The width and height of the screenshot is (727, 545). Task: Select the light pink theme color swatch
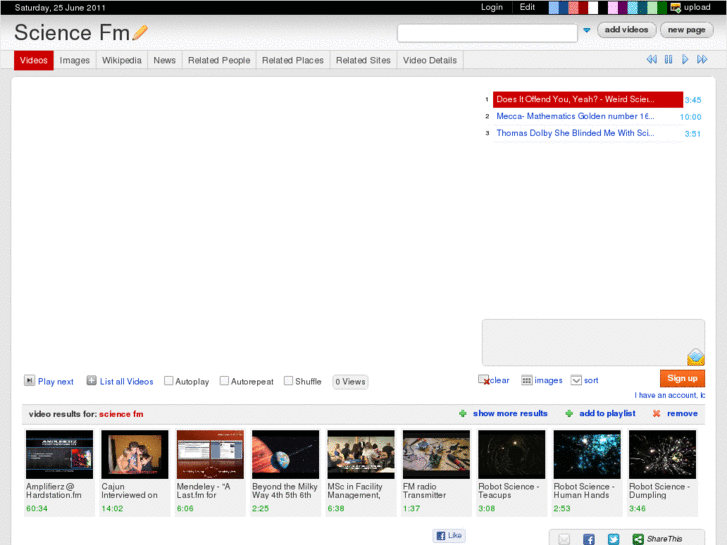click(x=613, y=7)
